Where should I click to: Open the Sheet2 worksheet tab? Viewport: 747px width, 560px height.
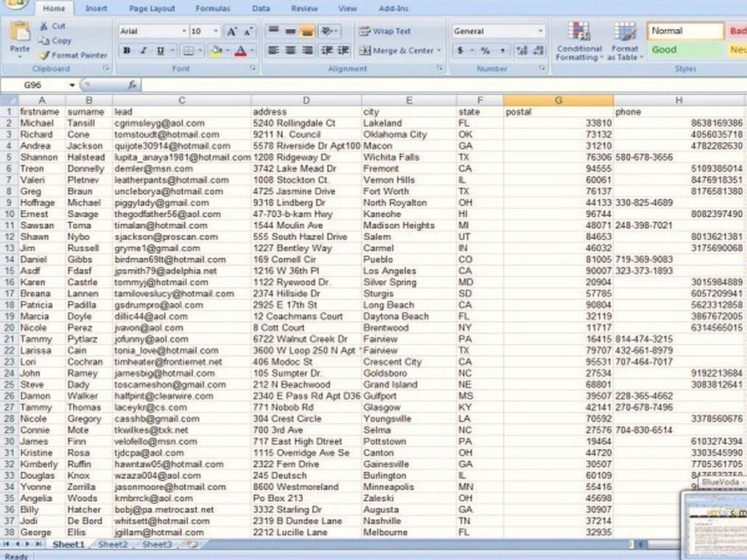113,545
